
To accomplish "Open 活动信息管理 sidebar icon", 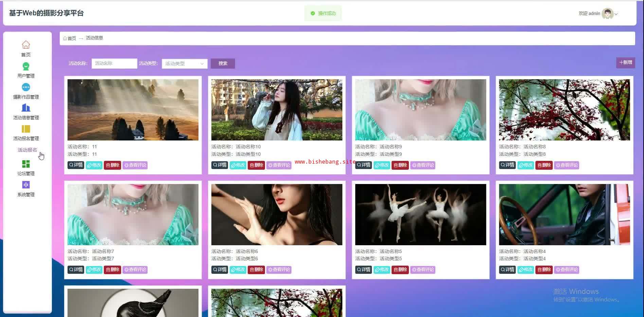I will tap(26, 108).
